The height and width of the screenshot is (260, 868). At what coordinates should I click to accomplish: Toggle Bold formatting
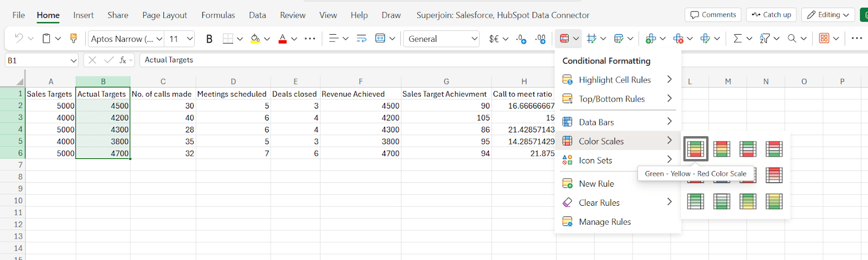pyautogui.click(x=209, y=39)
